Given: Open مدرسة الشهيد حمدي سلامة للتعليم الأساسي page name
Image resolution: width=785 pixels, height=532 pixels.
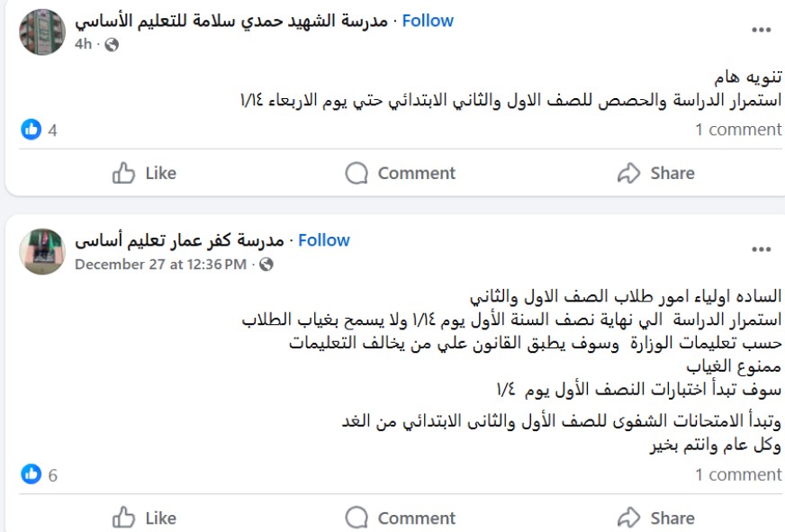Looking at the screenshot, I should tap(234, 21).
